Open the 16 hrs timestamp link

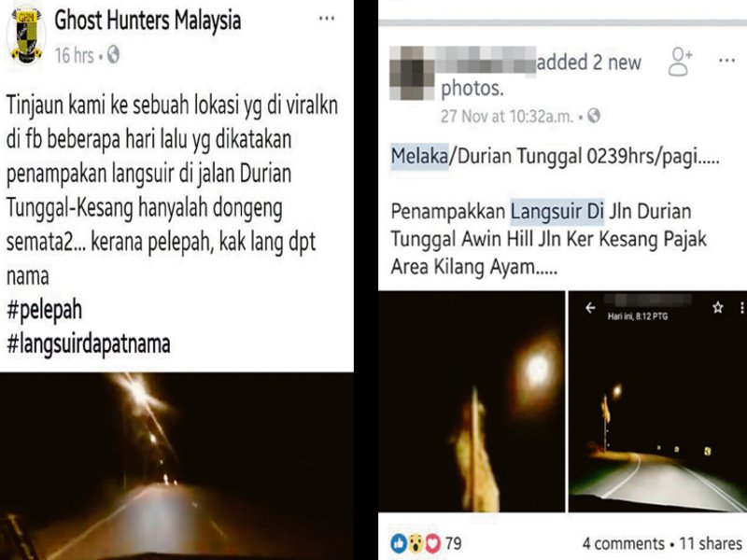point(75,55)
